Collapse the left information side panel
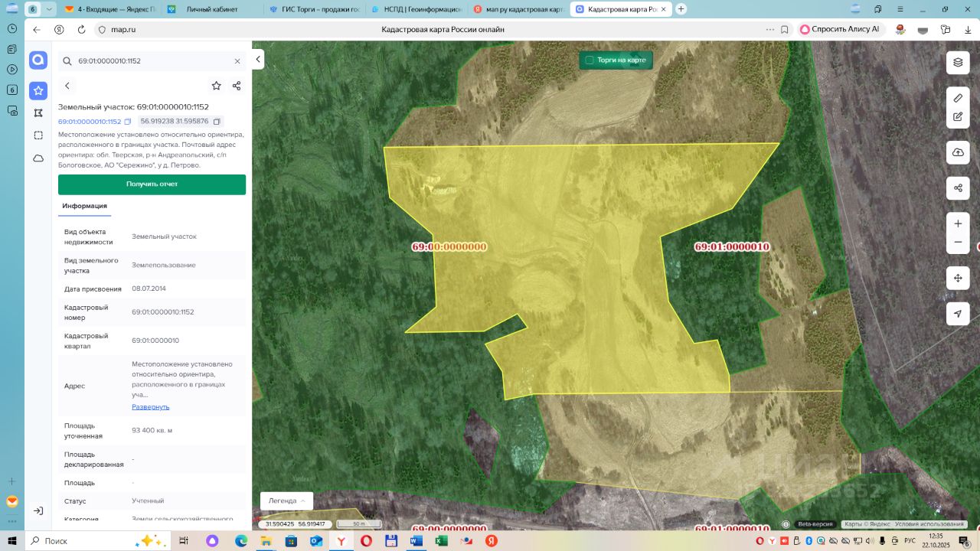 click(258, 60)
